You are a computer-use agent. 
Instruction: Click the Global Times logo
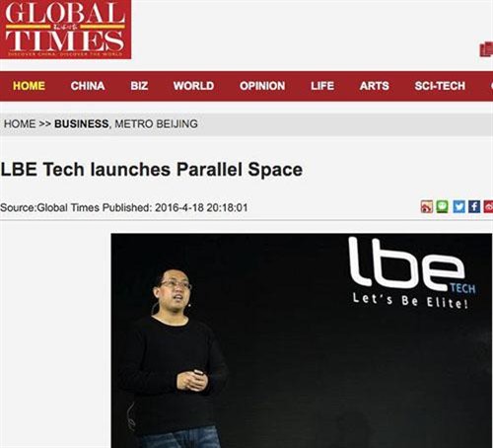point(65,30)
